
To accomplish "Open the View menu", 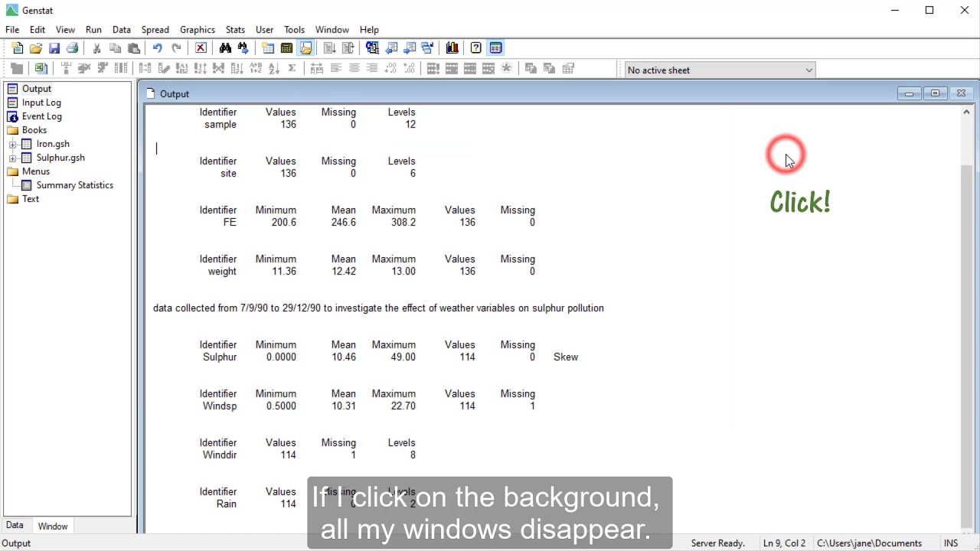I will [x=65, y=30].
